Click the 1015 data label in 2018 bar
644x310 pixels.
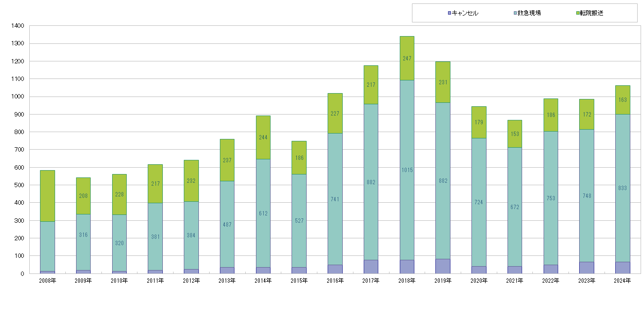(x=407, y=170)
